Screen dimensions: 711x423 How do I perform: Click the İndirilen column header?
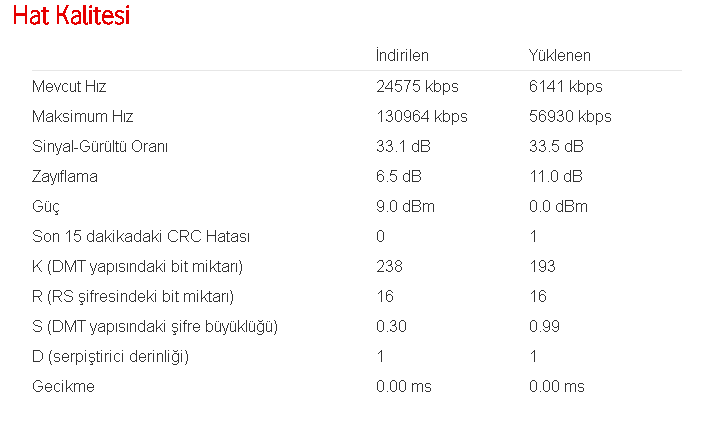[x=402, y=55]
